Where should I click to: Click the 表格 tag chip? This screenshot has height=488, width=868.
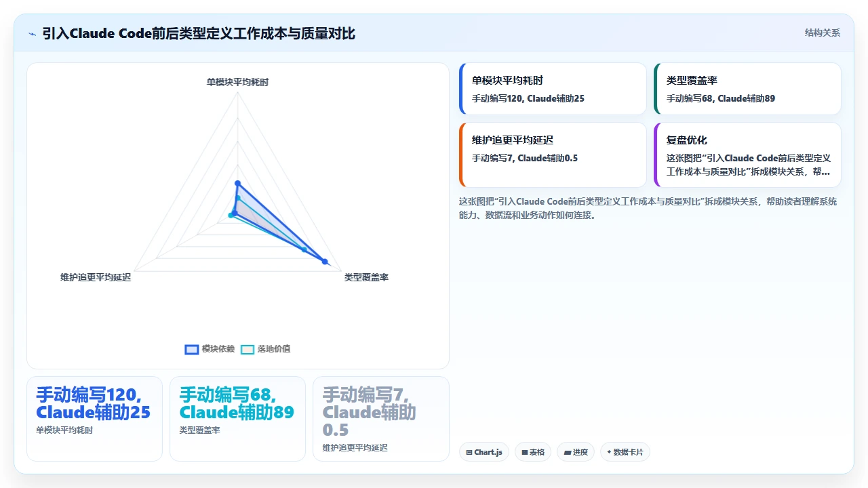pyautogui.click(x=532, y=452)
